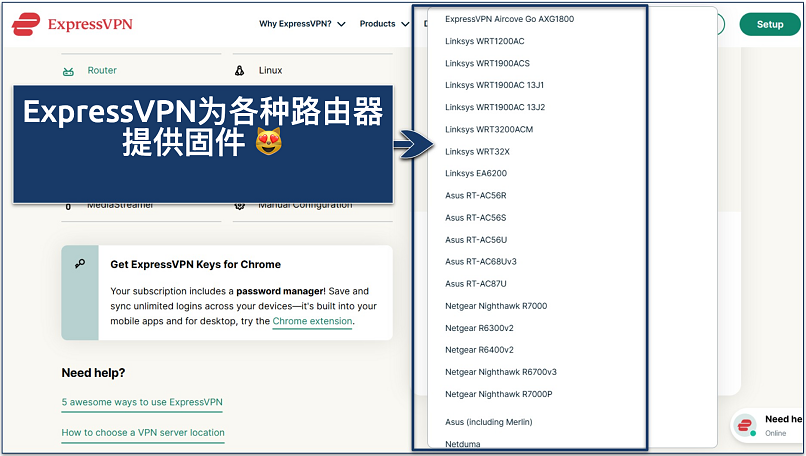Click the Linux penguin icon

(239, 71)
